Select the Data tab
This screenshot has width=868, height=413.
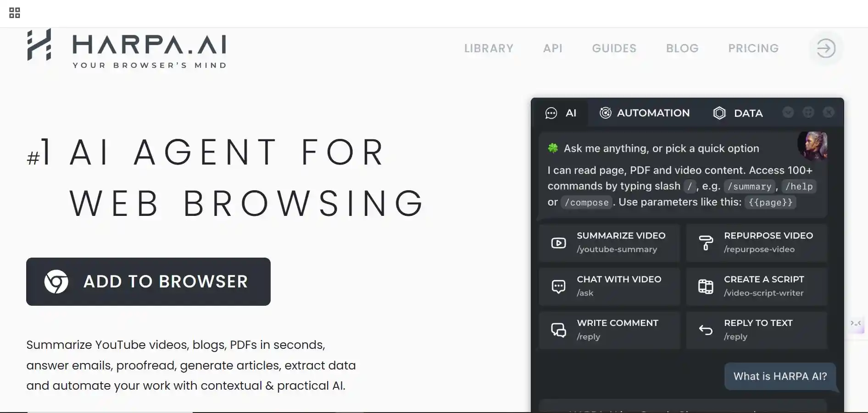point(738,113)
